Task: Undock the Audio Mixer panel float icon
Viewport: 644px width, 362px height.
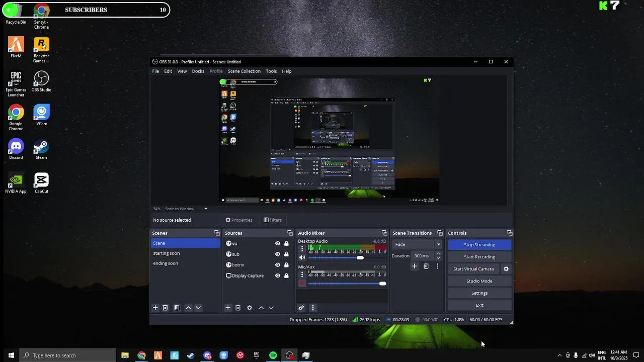Action: [384, 233]
